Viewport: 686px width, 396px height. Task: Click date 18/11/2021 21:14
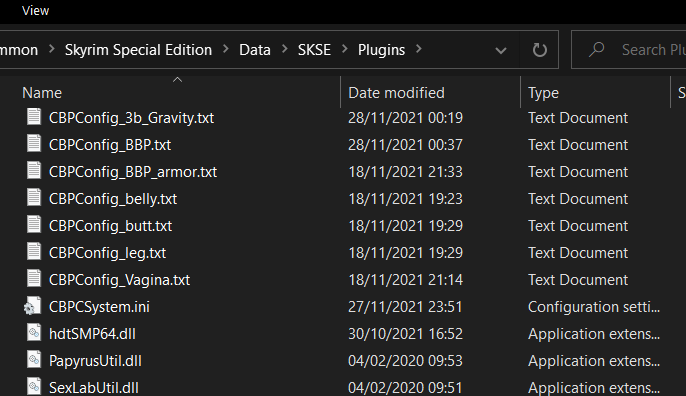pos(405,280)
